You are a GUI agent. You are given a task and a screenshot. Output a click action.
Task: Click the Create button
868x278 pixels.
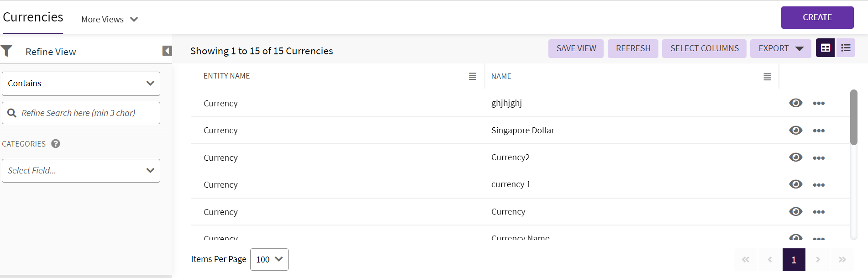coord(817,17)
